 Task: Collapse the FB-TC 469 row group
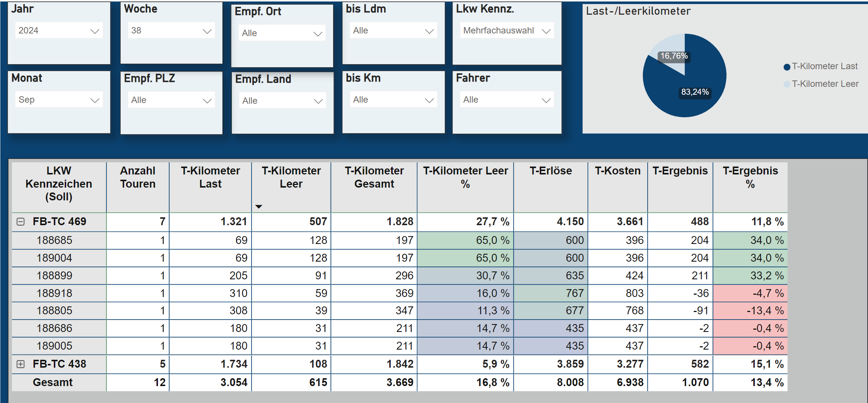[21, 222]
